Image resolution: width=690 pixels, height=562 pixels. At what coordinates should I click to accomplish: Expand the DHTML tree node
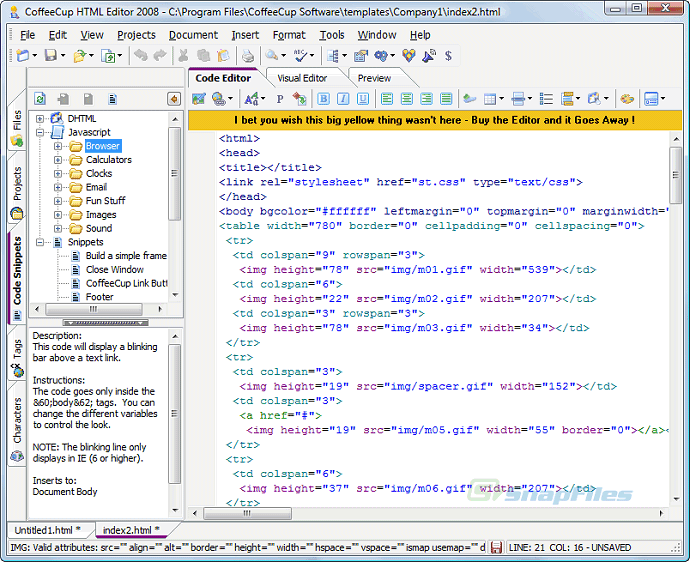(41, 119)
